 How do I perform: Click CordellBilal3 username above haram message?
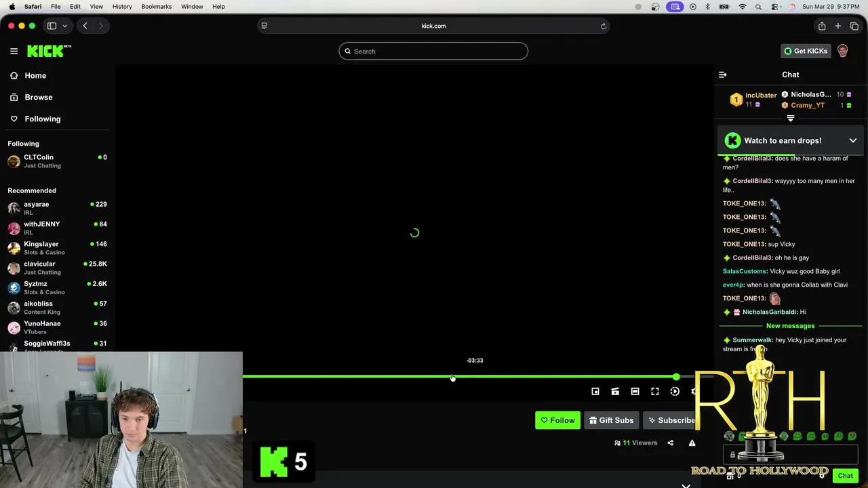pyautogui.click(x=752, y=158)
